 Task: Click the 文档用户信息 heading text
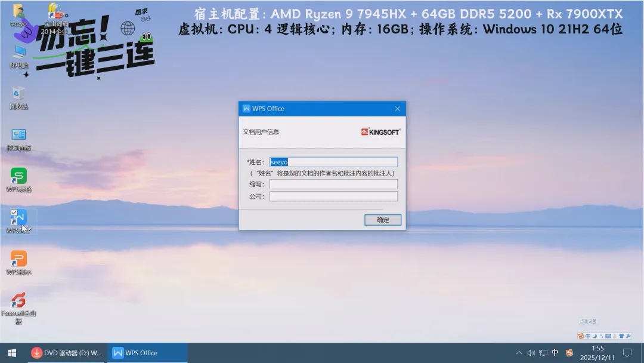click(x=261, y=132)
